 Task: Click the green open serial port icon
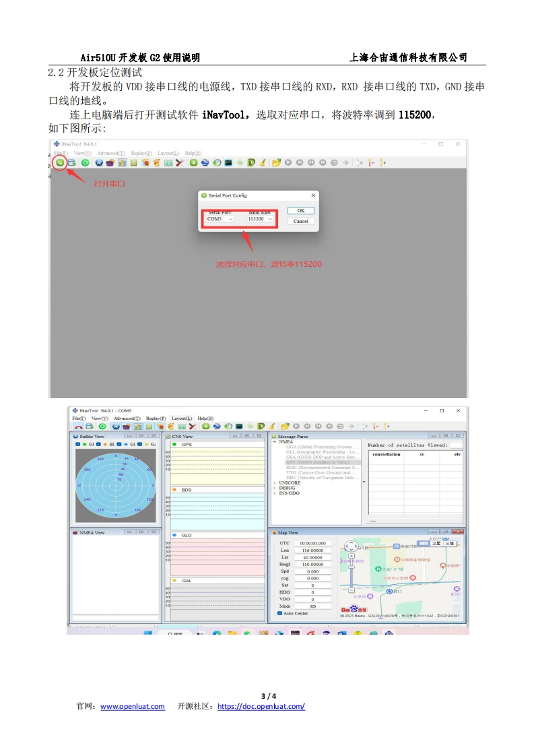point(61,162)
